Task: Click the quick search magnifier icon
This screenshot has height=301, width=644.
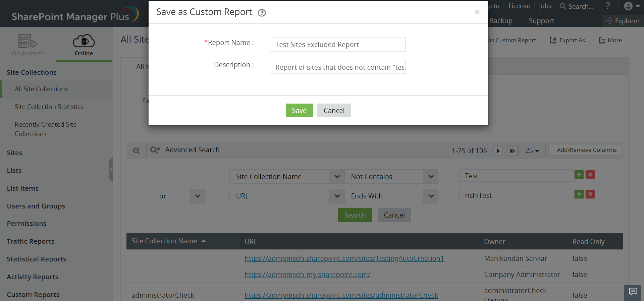Action: tap(137, 150)
